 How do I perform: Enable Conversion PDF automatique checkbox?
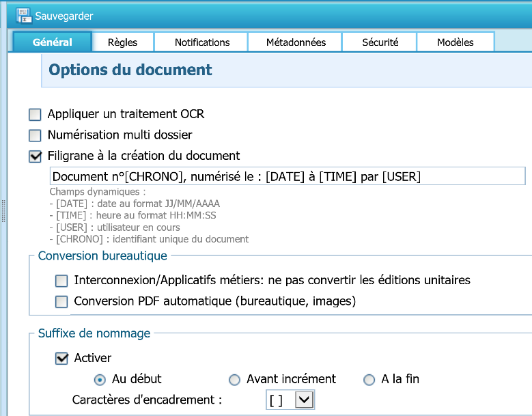pyautogui.click(x=62, y=301)
